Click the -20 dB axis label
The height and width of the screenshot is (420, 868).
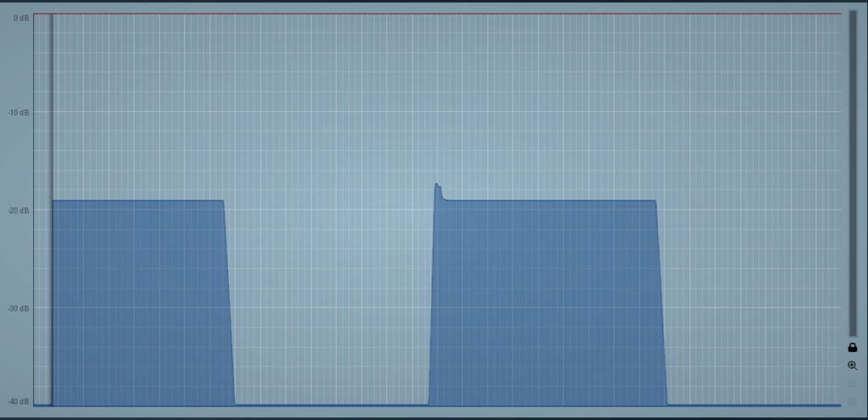tap(19, 210)
